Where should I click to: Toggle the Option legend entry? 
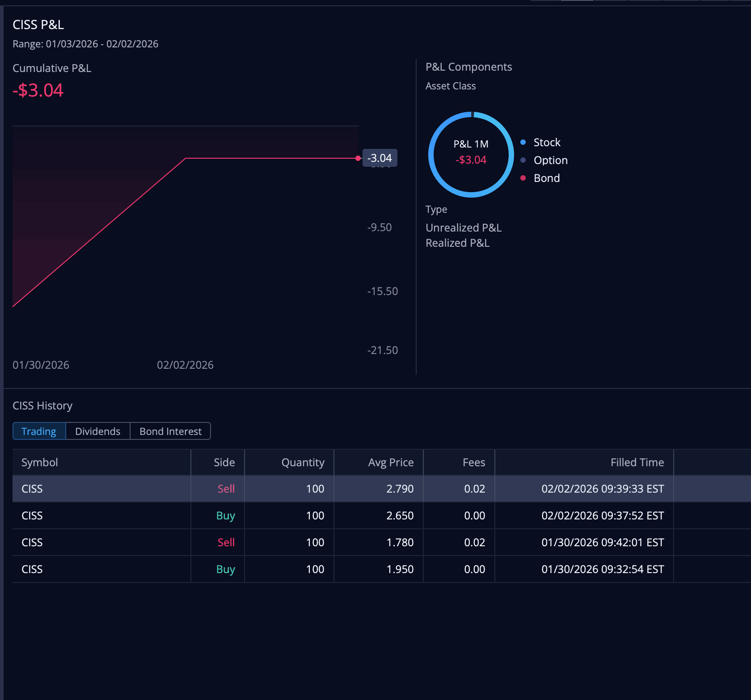coord(550,160)
